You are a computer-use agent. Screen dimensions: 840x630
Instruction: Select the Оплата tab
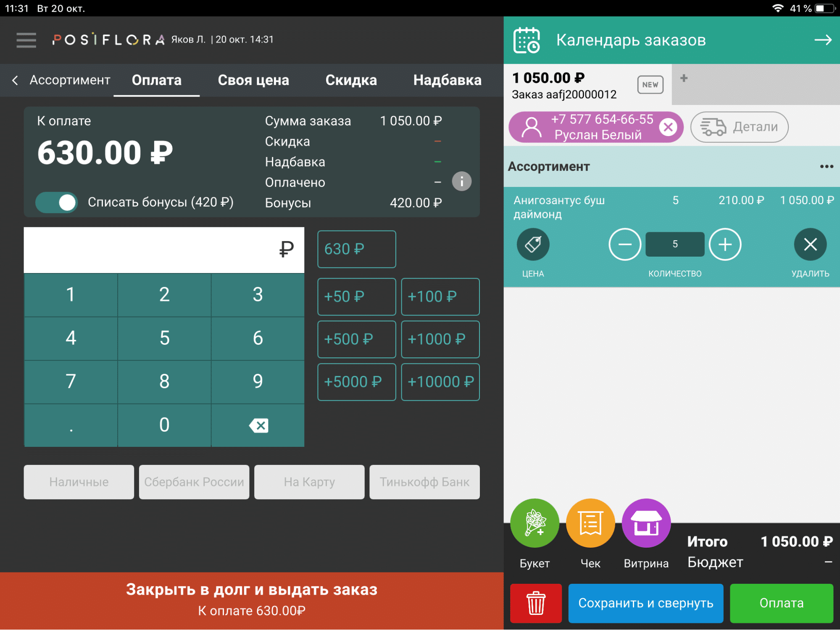157,80
